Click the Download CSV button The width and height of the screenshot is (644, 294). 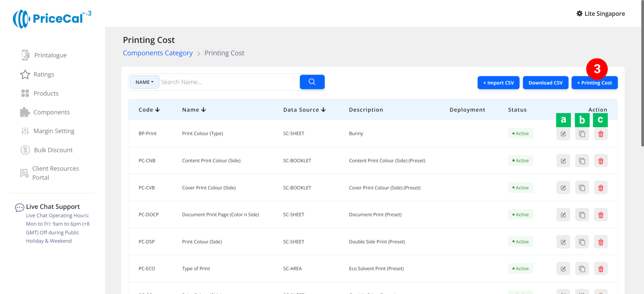[545, 83]
